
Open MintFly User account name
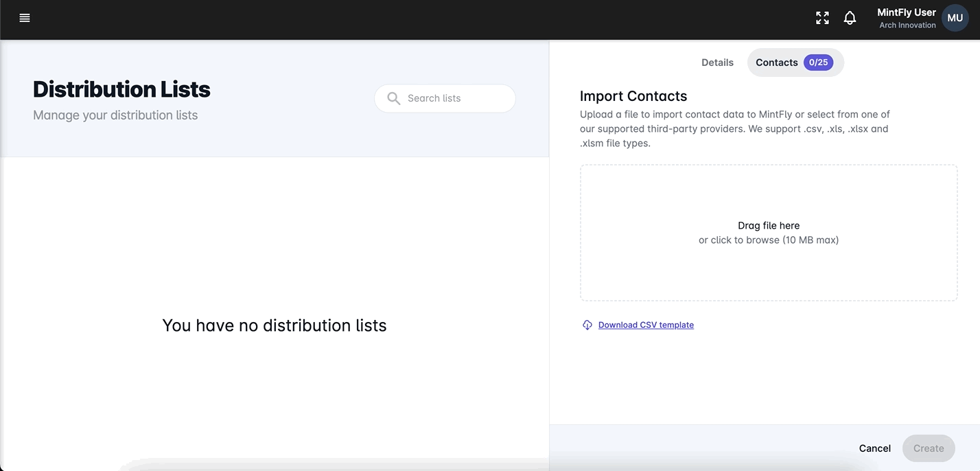click(906, 12)
